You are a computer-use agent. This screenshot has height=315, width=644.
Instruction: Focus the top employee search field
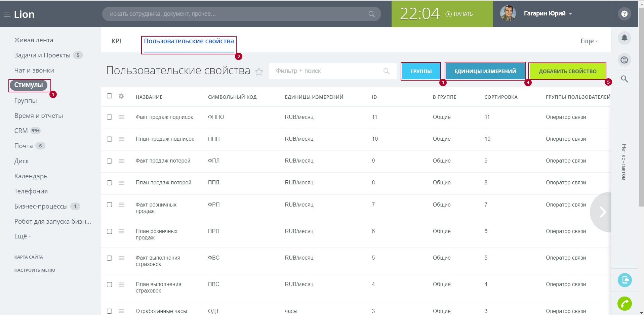[241, 14]
